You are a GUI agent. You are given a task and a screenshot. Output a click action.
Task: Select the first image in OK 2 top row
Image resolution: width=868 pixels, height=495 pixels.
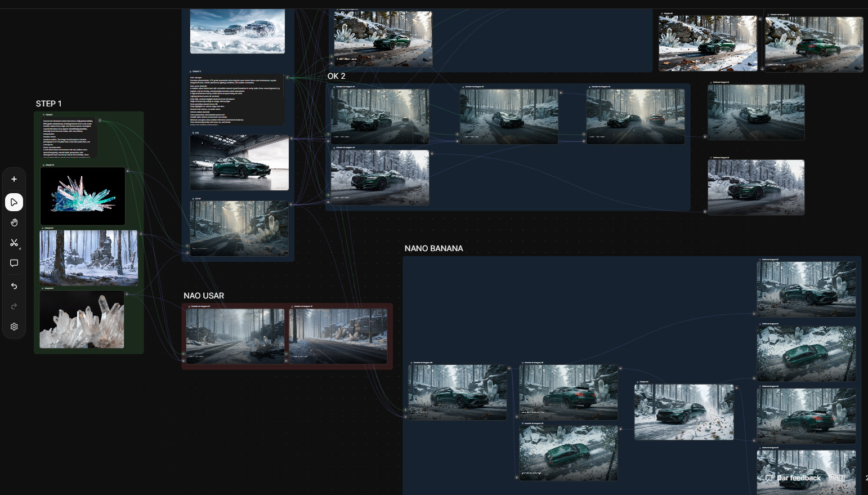tap(380, 116)
